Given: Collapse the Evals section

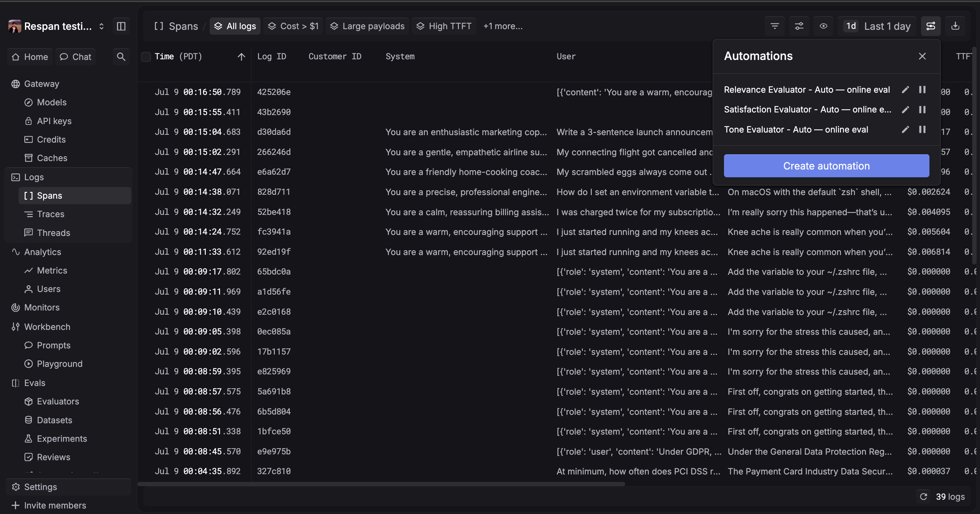Looking at the screenshot, I should point(35,383).
